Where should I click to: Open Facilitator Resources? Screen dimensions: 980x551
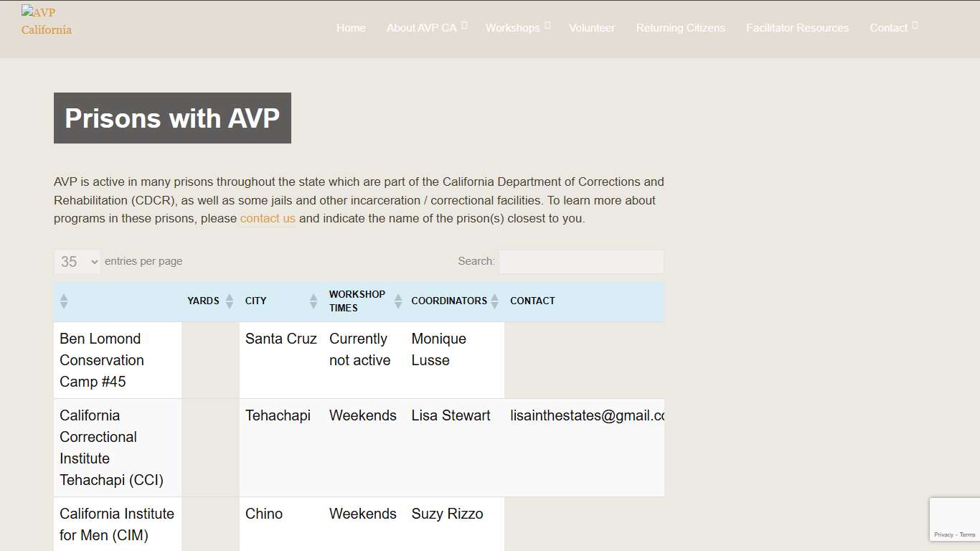tap(797, 27)
